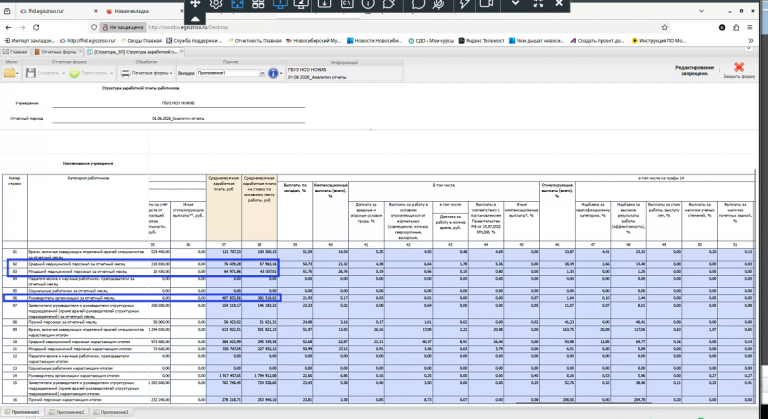Open dropdown arrow next to Пересчитать
Image resolution: width=768 pixels, height=419 pixels.
tap(112, 74)
